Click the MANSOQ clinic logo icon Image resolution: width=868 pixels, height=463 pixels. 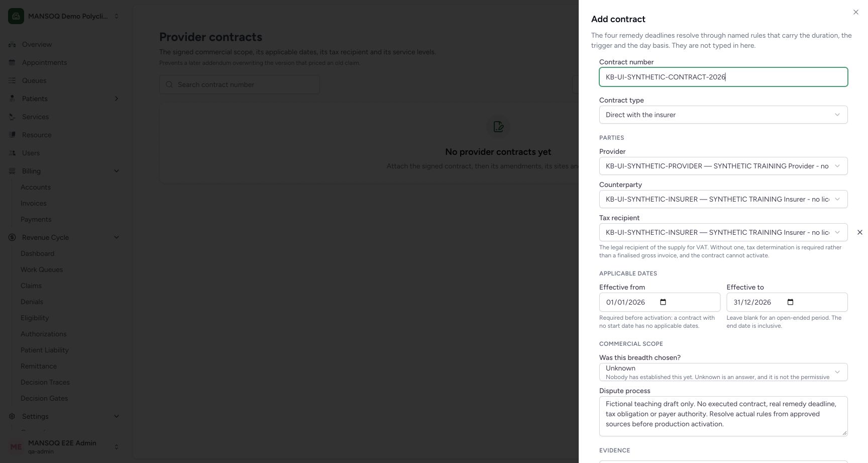click(x=16, y=16)
